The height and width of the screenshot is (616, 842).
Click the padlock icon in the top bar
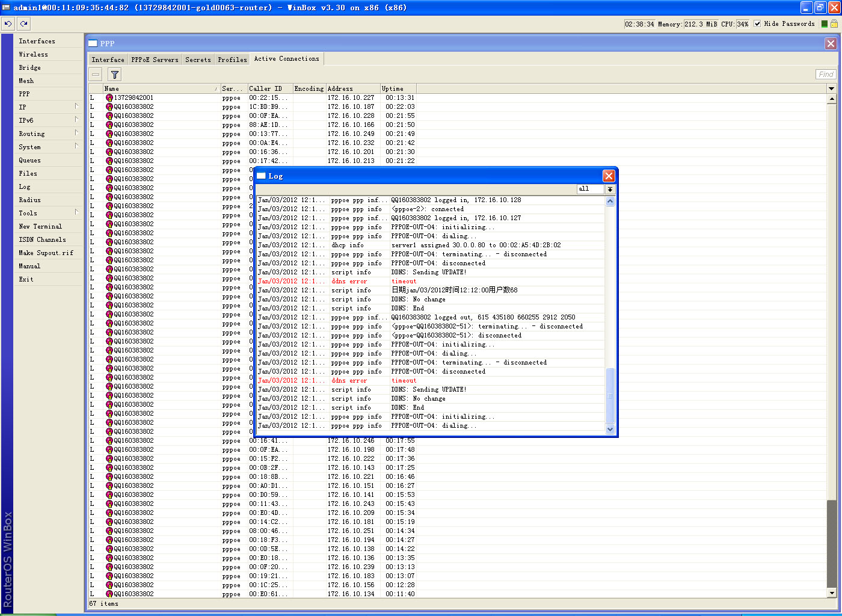pos(834,24)
